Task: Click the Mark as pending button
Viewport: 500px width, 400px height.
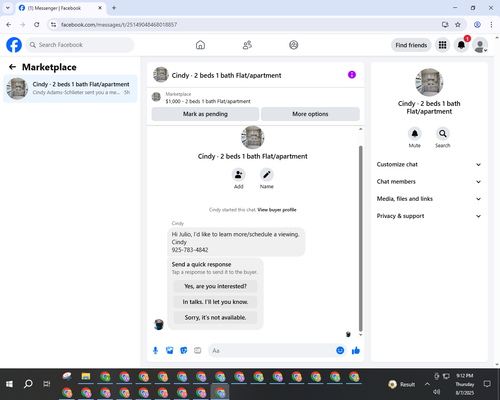Action: (205, 114)
